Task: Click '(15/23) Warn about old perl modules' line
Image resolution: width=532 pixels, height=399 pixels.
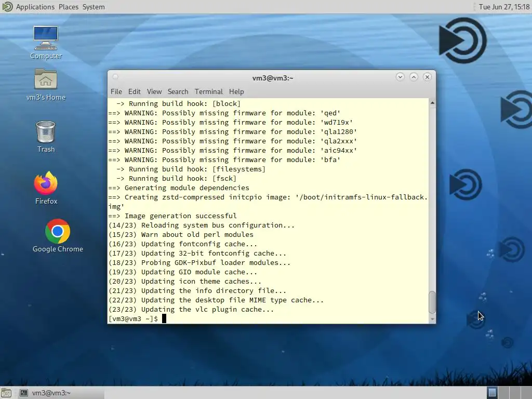Action: pyautogui.click(x=181, y=234)
